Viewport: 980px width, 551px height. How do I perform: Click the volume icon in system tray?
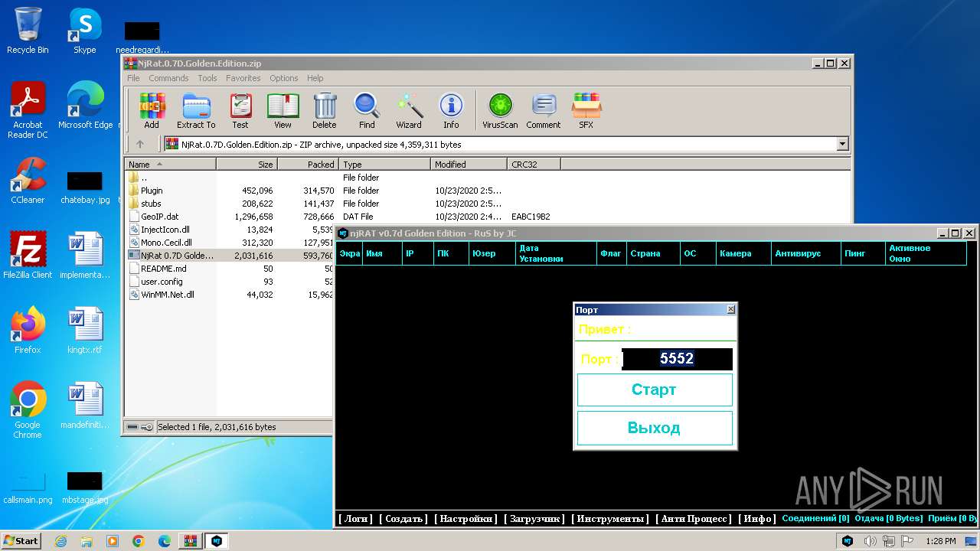[869, 541]
